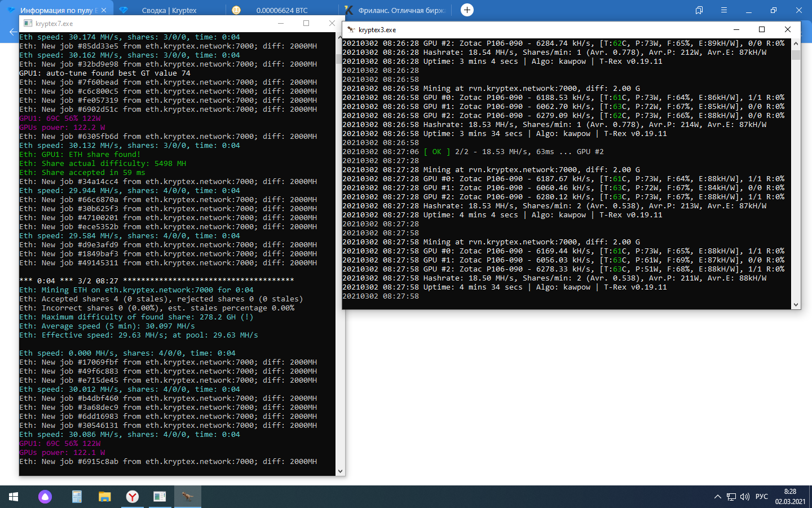
Task: Go back with browser back arrow
Action: (x=12, y=32)
